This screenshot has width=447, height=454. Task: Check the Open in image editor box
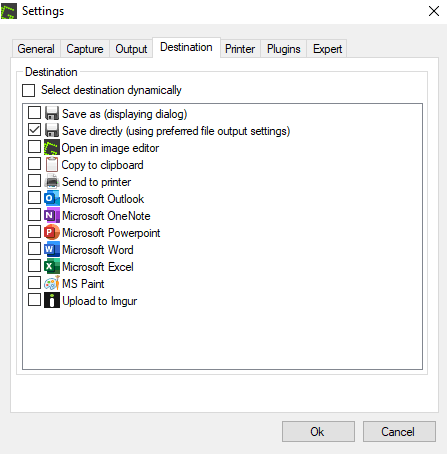pyautogui.click(x=34, y=147)
